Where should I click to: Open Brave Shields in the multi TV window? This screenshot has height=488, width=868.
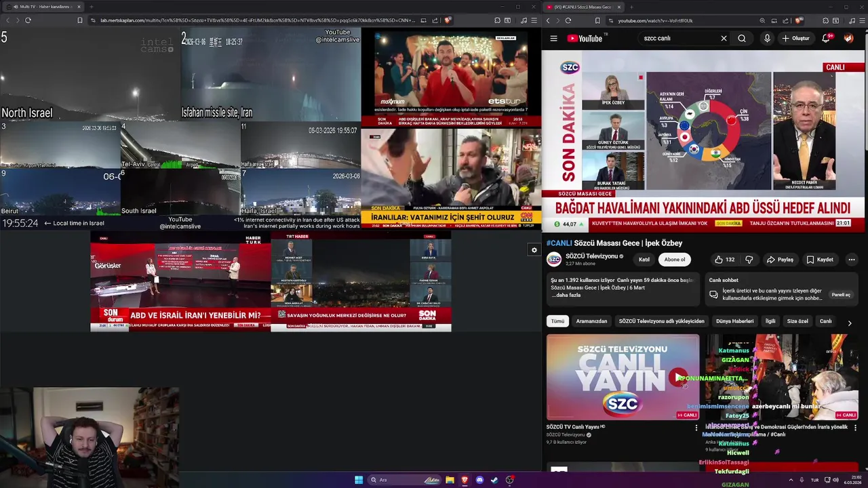[447, 20]
